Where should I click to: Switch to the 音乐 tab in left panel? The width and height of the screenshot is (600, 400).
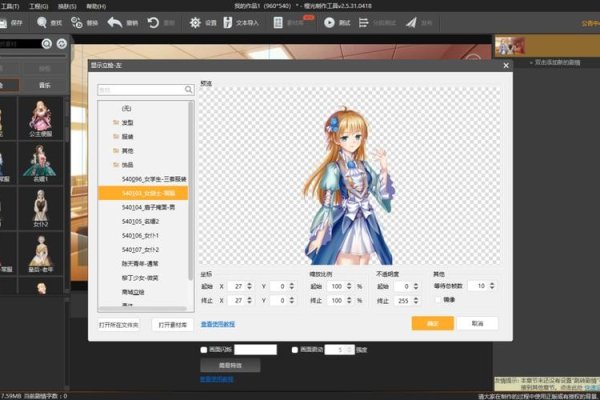click(45, 85)
